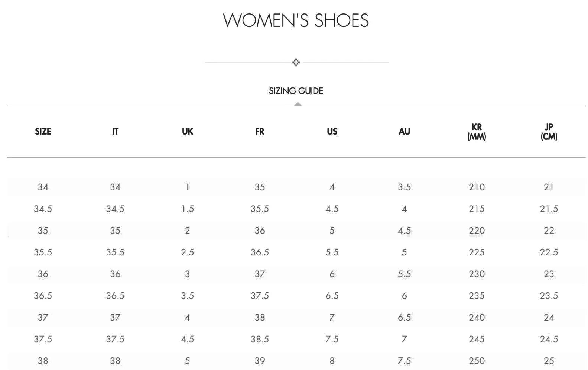The width and height of the screenshot is (588, 370).
Task: Click the 210 value in KR column
Action: click(477, 187)
